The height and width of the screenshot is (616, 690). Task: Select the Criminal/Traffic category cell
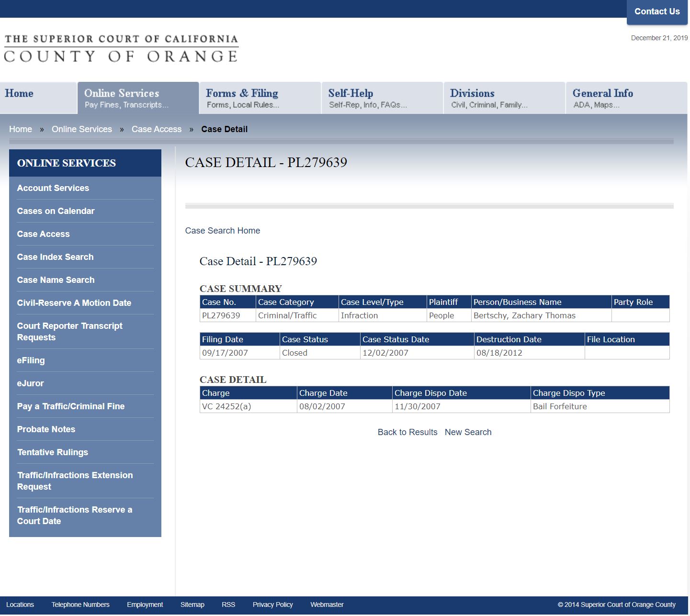click(x=297, y=315)
